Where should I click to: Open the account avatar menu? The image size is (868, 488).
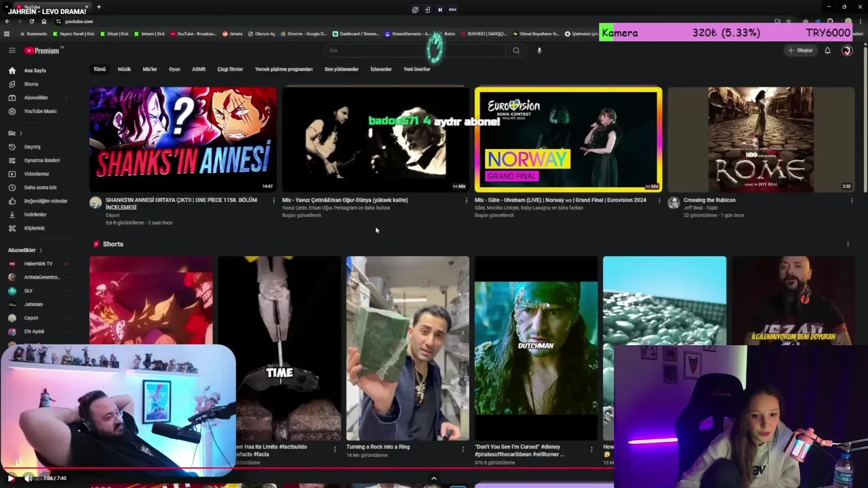point(846,50)
